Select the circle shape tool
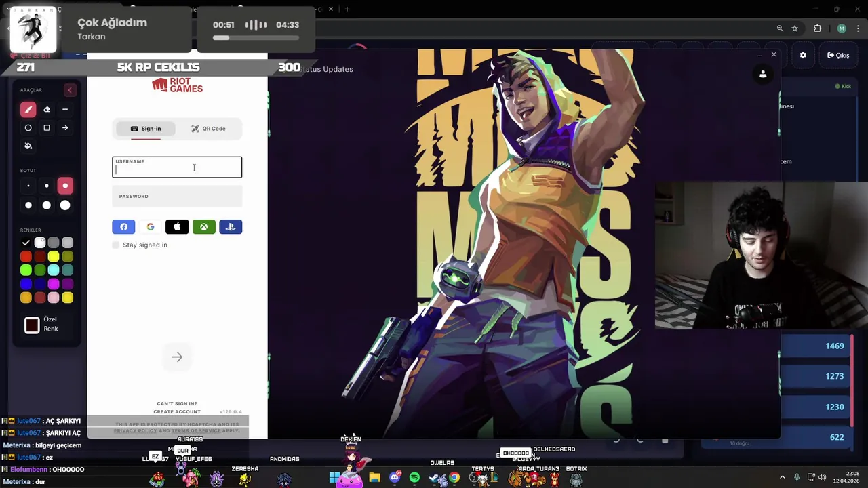The width and height of the screenshot is (868, 488). click(28, 127)
